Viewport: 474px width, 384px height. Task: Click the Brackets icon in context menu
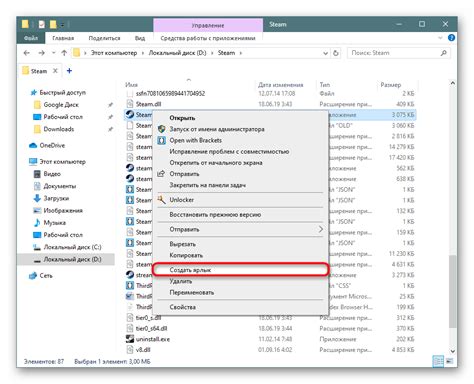(x=161, y=140)
